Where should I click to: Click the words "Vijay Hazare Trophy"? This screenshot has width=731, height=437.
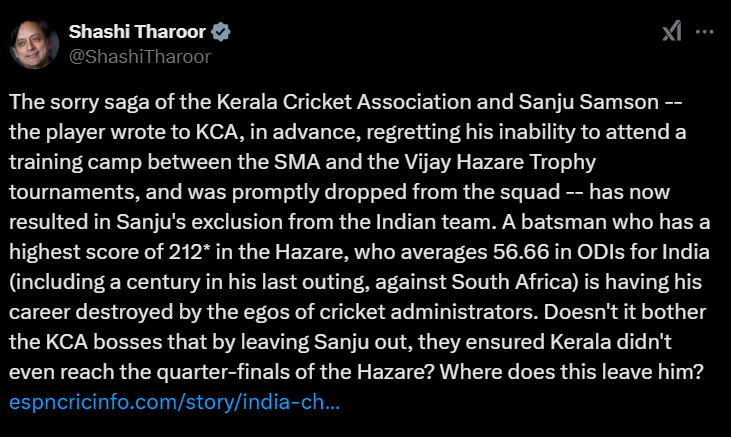tap(500, 162)
